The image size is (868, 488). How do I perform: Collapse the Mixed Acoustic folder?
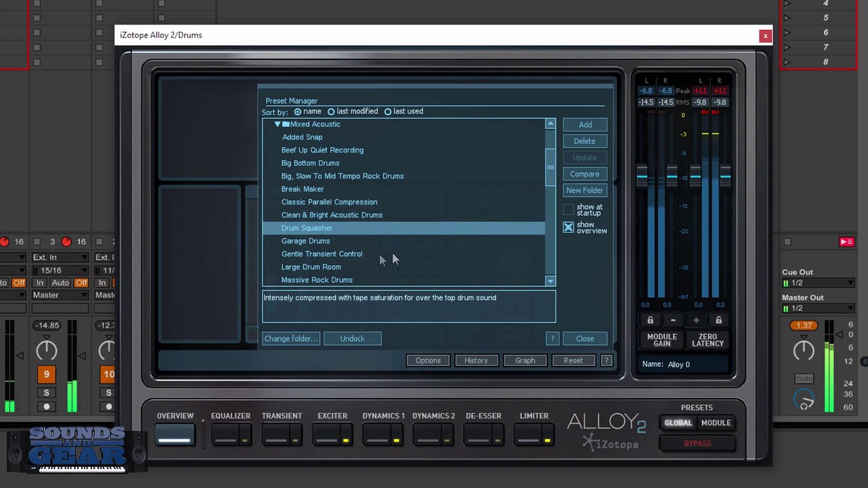click(277, 125)
